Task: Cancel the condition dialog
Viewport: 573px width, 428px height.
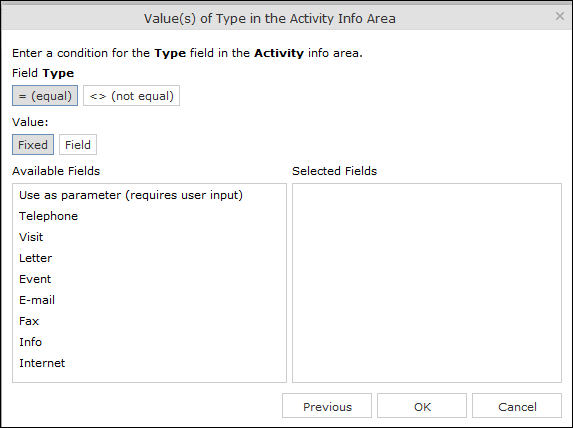Action: [x=517, y=406]
